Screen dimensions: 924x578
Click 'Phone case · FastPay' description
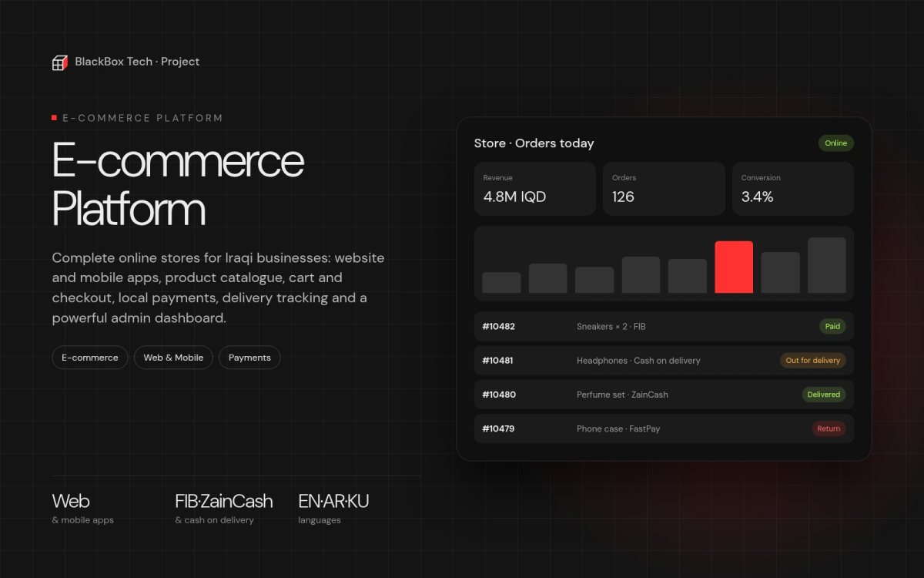pyautogui.click(x=618, y=428)
